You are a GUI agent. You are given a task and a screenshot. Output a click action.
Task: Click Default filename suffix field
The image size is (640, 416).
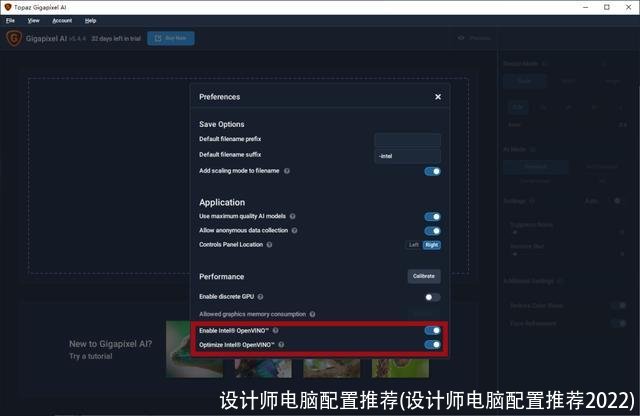407,156
